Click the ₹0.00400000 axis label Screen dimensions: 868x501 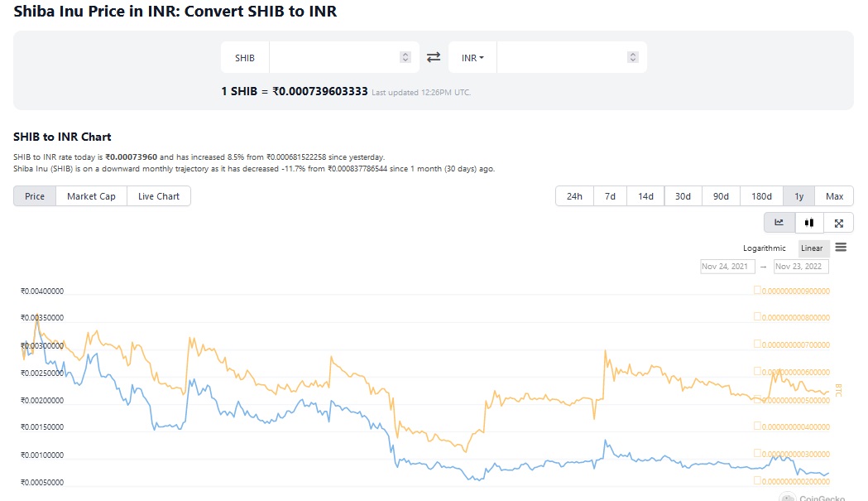tap(42, 291)
